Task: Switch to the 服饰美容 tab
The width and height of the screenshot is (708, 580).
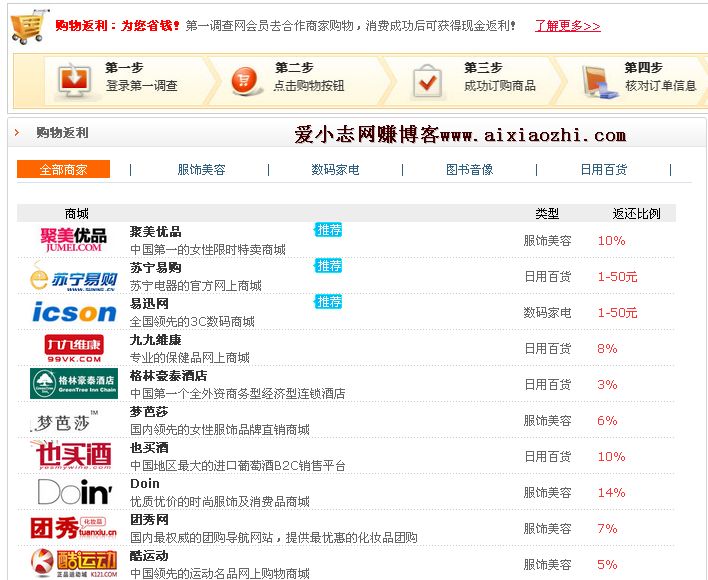Action: pos(201,170)
